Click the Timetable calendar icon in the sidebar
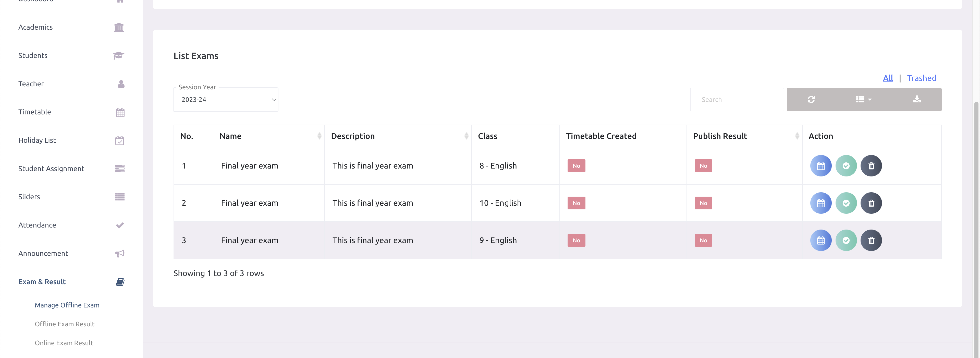Image resolution: width=980 pixels, height=358 pixels. (x=119, y=112)
